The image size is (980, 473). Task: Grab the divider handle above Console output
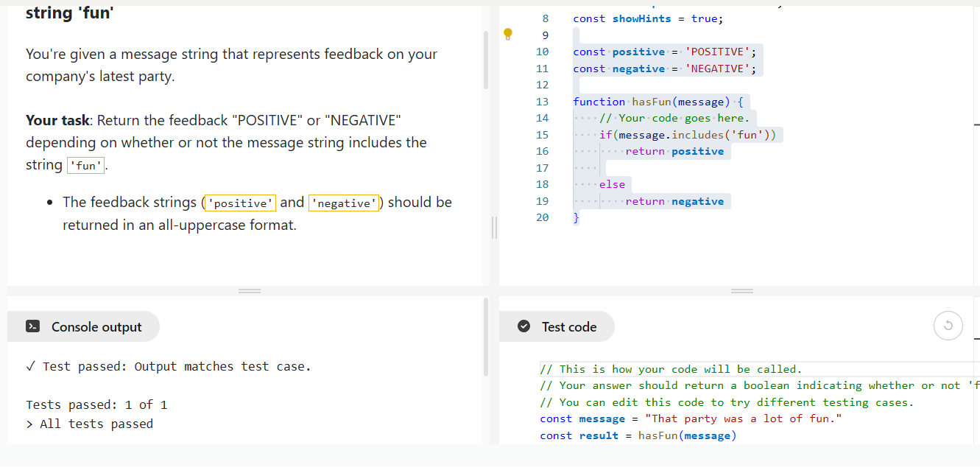[249, 291]
